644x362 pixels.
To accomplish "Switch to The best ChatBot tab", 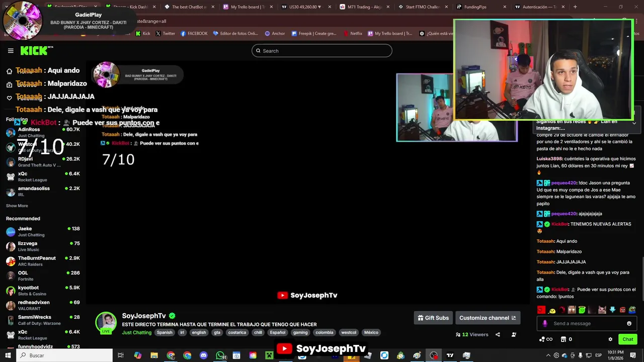I will pos(189,7).
